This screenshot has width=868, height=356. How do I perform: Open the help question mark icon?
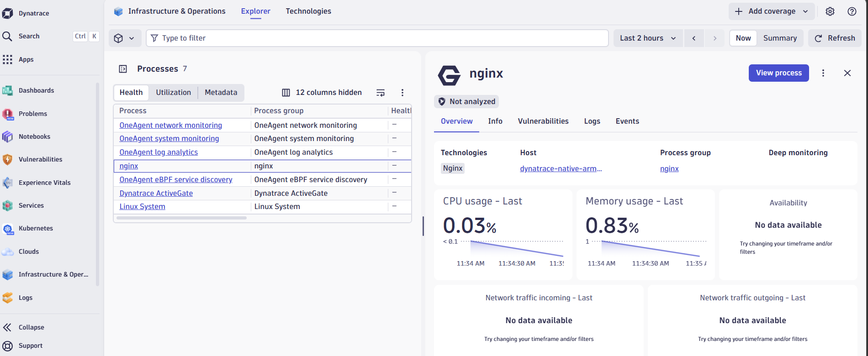click(x=852, y=11)
